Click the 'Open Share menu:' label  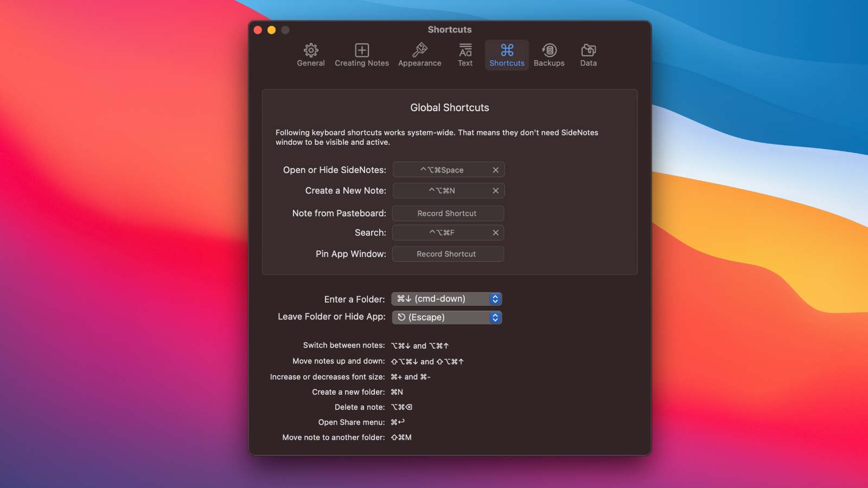coord(352,422)
